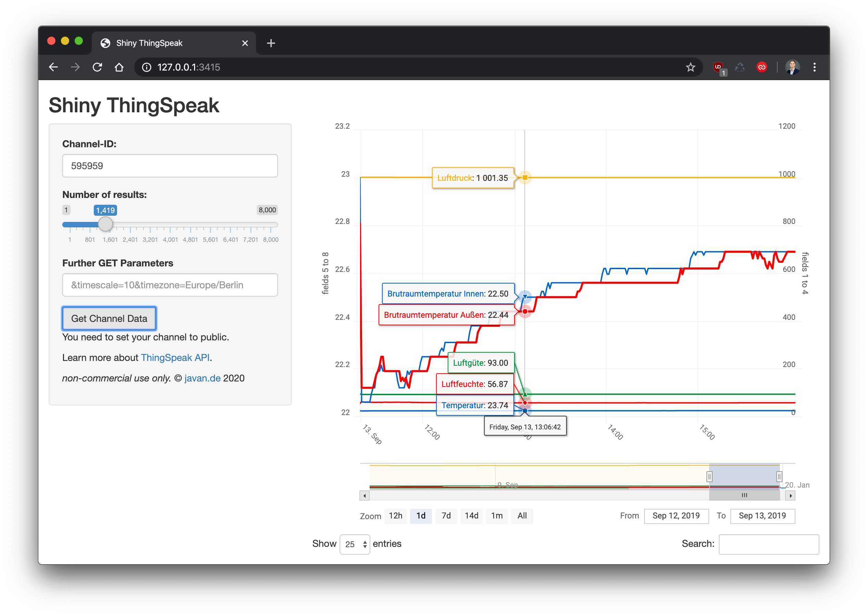Image resolution: width=868 pixels, height=615 pixels.
Task: Select the All zoom range
Action: pos(522,515)
